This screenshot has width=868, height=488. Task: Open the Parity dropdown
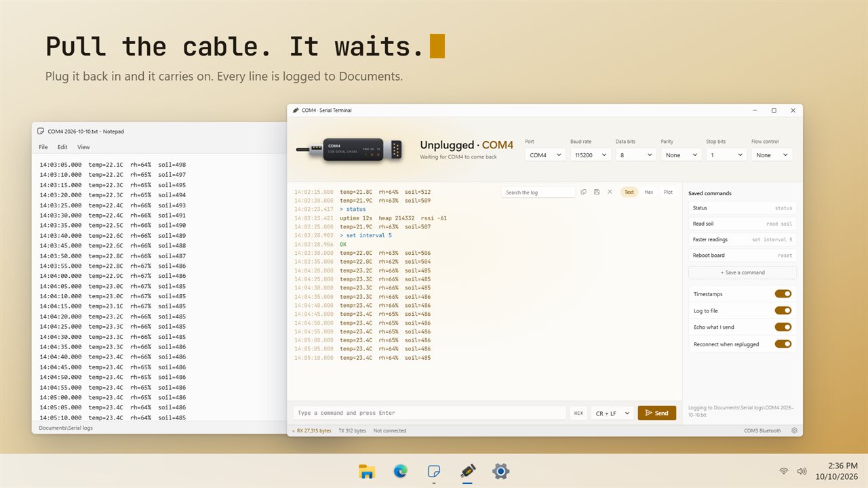(681, 155)
